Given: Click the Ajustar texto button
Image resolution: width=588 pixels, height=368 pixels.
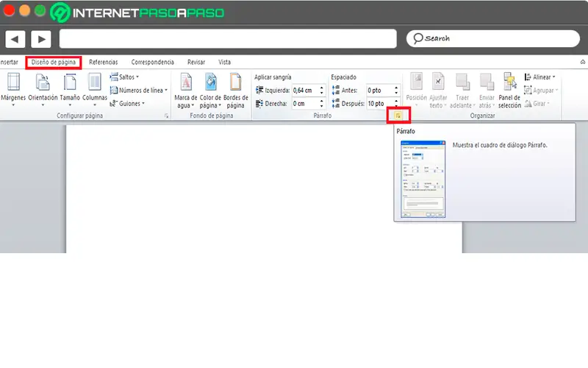Looking at the screenshot, I should [x=438, y=91].
